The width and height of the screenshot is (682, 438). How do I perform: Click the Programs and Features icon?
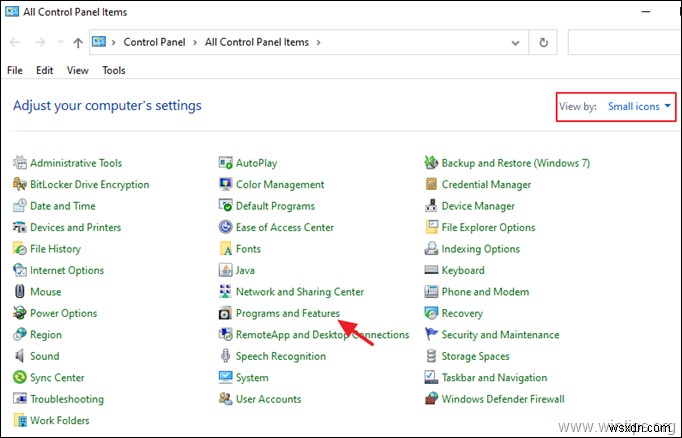coord(226,314)
